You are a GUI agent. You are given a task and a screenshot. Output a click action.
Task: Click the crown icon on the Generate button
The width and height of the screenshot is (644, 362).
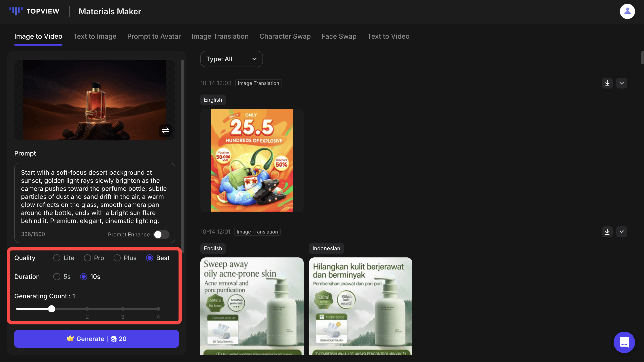pyautogui.click(x=70, y=339)
